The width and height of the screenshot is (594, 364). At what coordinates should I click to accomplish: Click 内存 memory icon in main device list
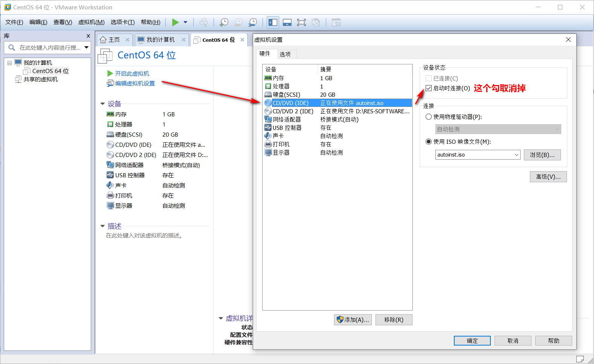(110, 114)
